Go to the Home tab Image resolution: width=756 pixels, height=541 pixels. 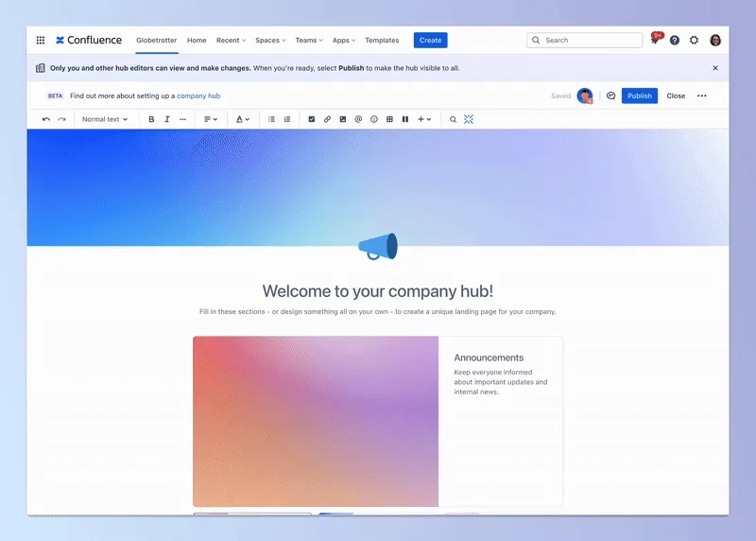pyautogui.click(x=197, y=40)
